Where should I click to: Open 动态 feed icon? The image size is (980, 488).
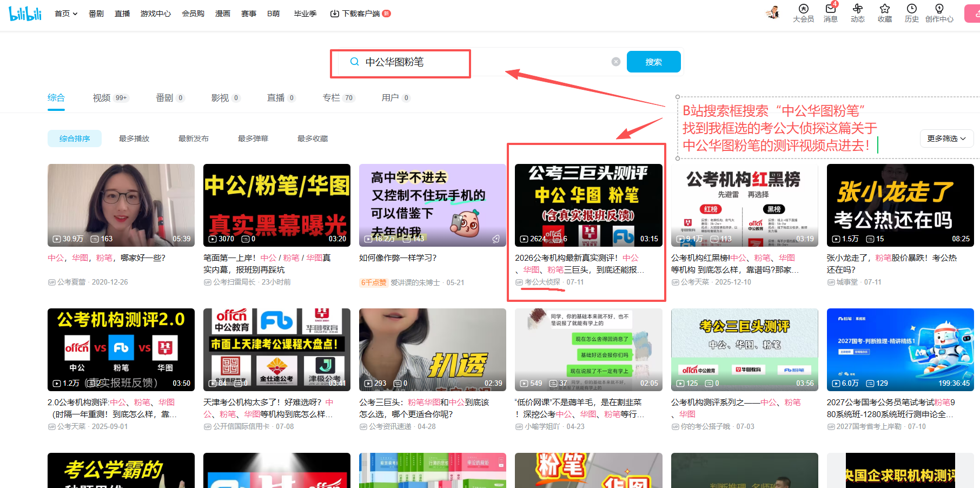coord(858,13)
